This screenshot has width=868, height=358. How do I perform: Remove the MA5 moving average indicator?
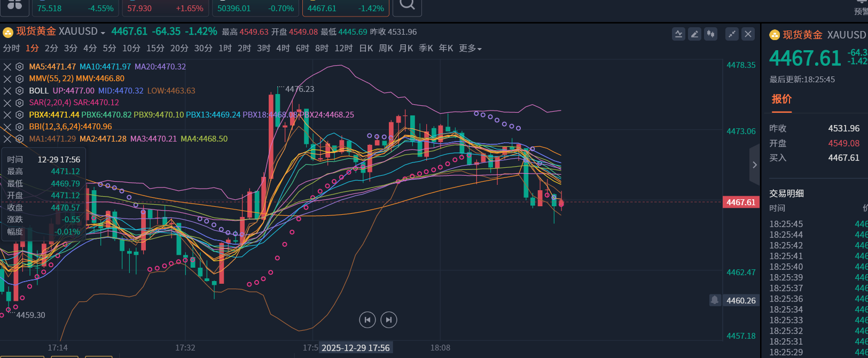tap(7, 67)
